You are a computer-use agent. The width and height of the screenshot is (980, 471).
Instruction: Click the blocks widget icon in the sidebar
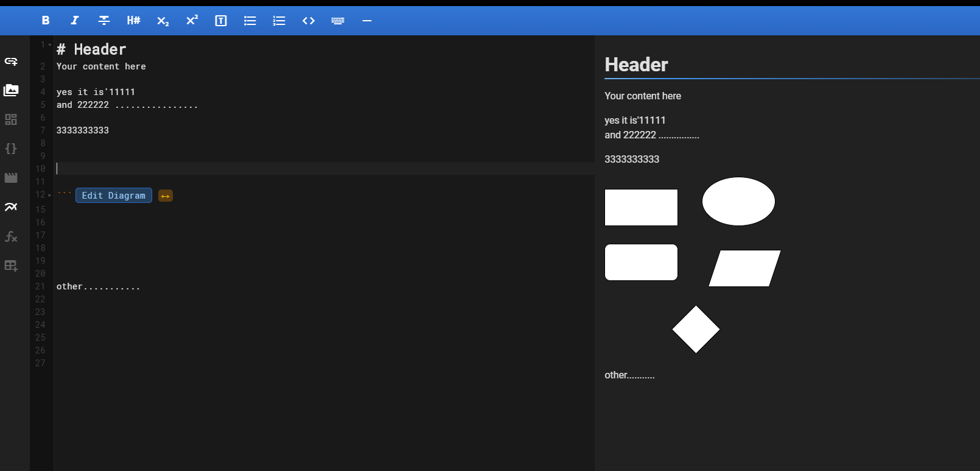[x=11, y=119]
